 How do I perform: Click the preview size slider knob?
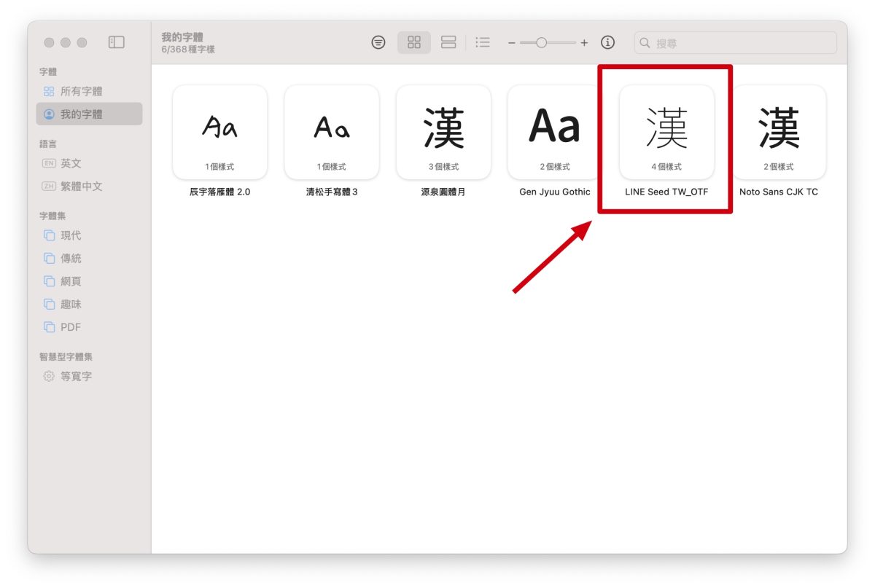click(541, 43)
